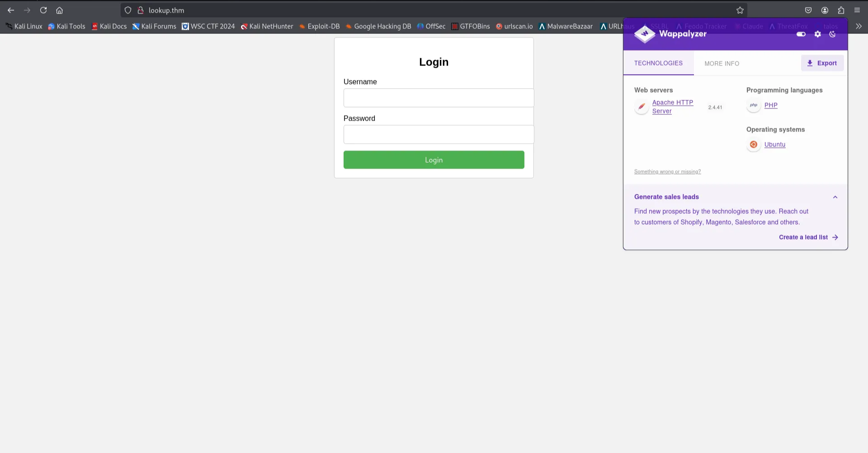Toggle the Wappalyzer enable switch
868x453 pixels.
coord(801,34)
